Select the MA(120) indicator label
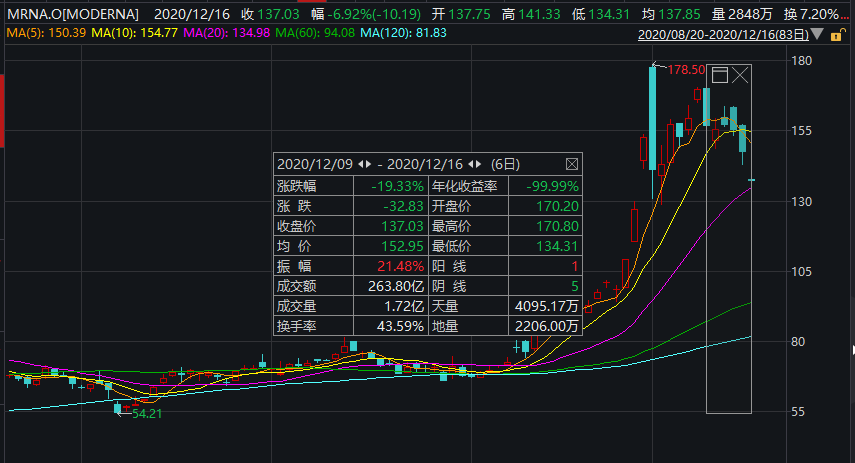Viewport: 855px width, 463px height. coord(403,33)
